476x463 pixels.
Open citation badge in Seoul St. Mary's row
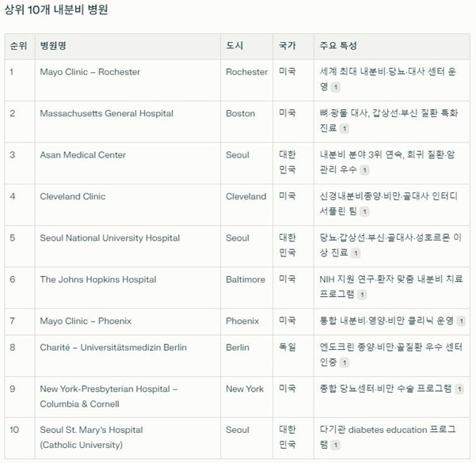(336, 445)
